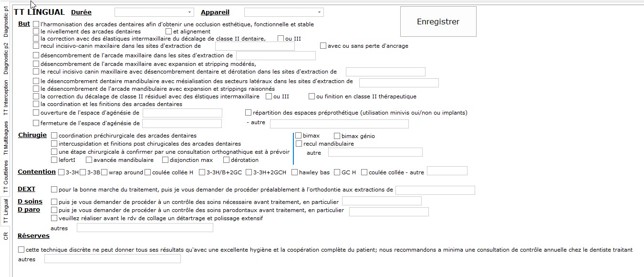
Task: Check l'harmonisation des arcades dentaires
Action: 36,23
